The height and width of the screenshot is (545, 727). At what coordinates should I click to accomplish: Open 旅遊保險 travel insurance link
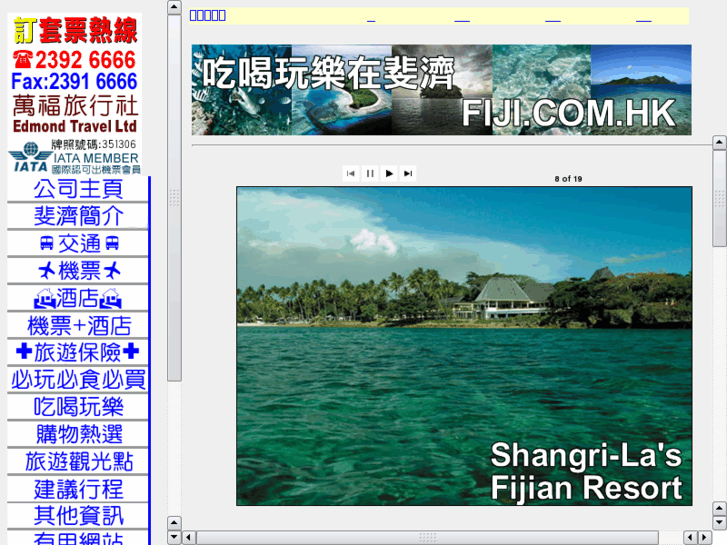click(x=78, y=353)
